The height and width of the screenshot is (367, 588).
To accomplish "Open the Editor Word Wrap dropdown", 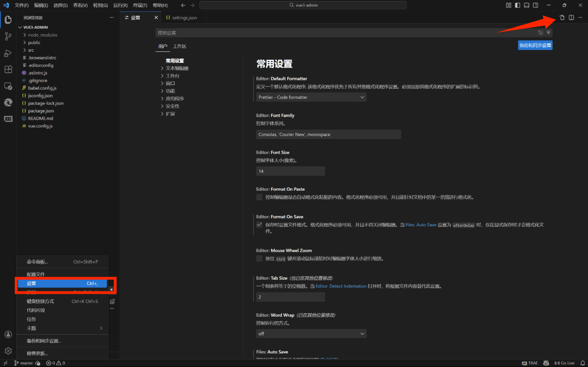I will click(311, 333).
